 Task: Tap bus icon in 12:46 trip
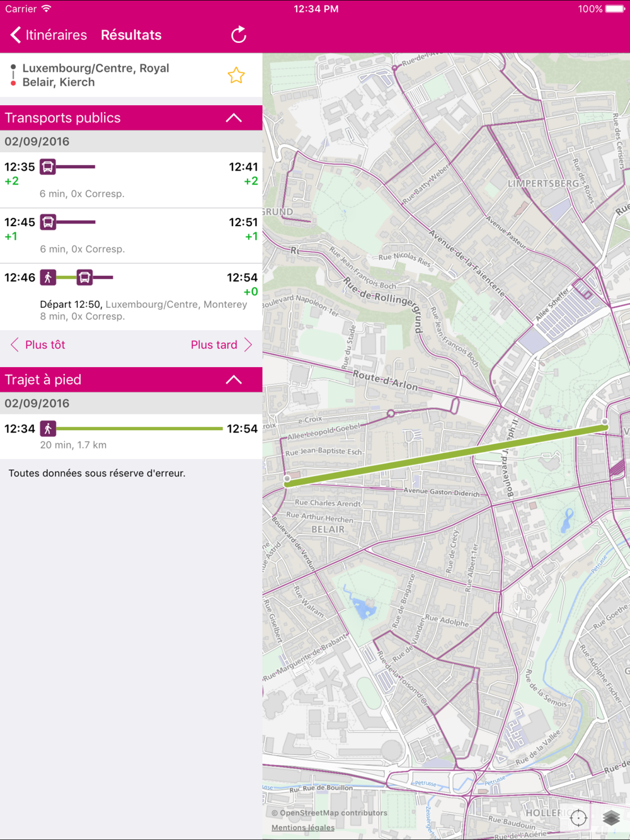[84, 278]
